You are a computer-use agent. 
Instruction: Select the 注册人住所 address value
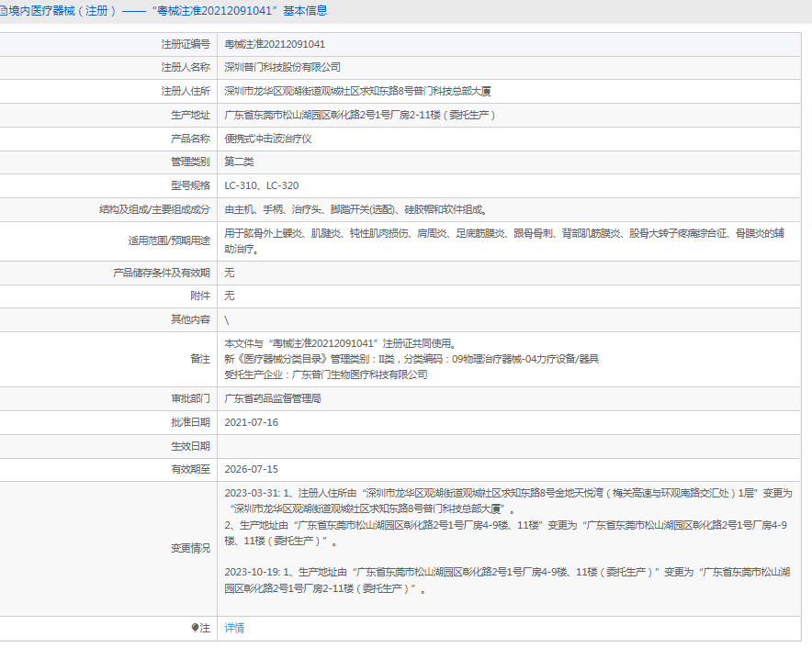357,92
